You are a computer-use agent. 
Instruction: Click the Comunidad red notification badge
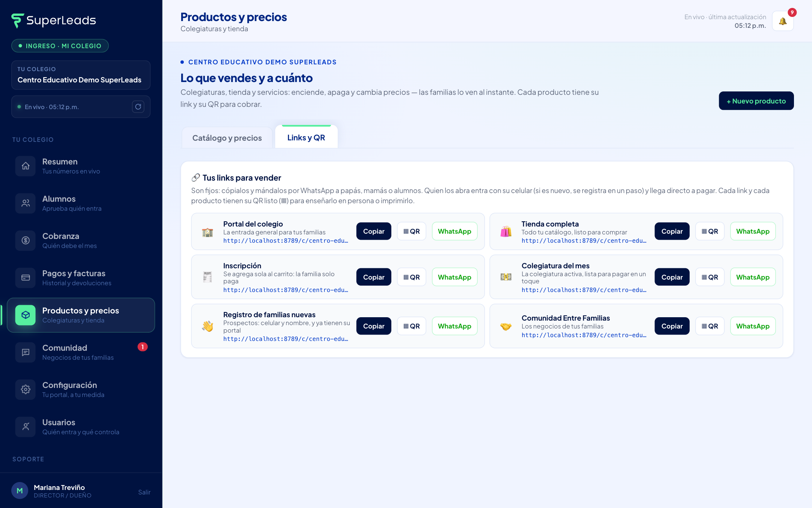click(142, 347)
